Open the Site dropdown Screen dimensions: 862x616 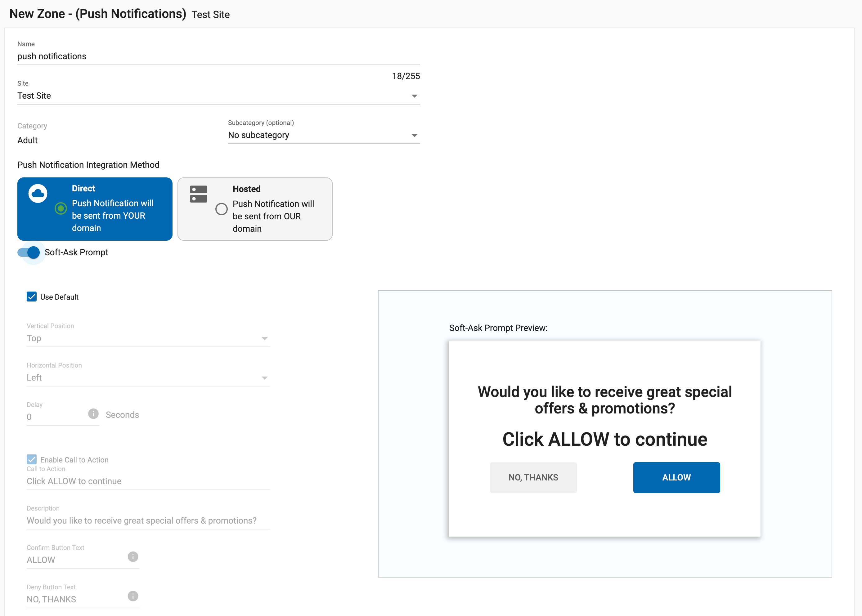(218, 96)
